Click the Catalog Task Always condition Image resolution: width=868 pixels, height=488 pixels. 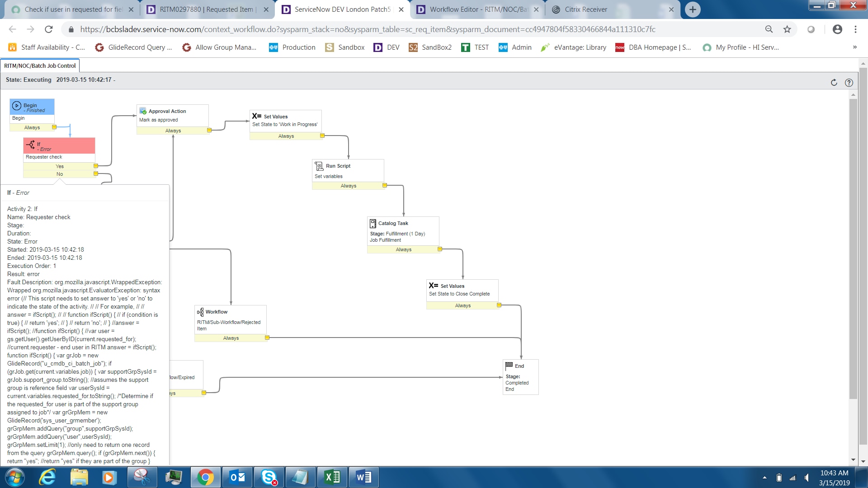403,249
